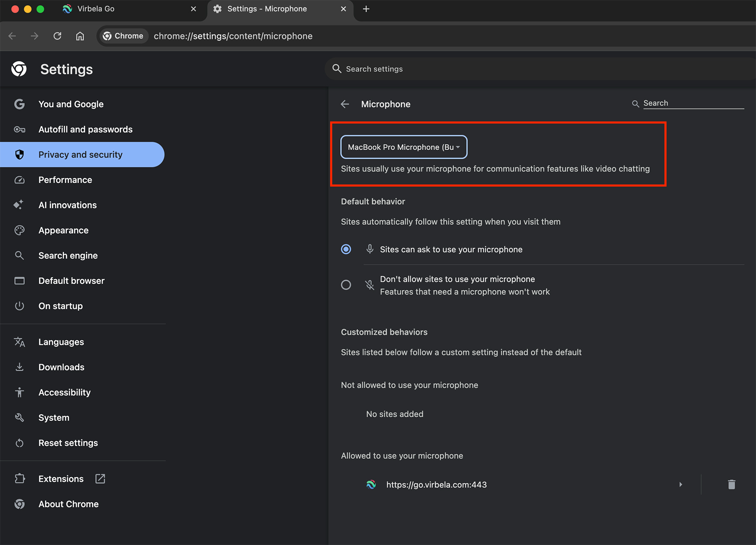
Task: Open a new tab with plus icon
Action: click(x=366, y=9)
